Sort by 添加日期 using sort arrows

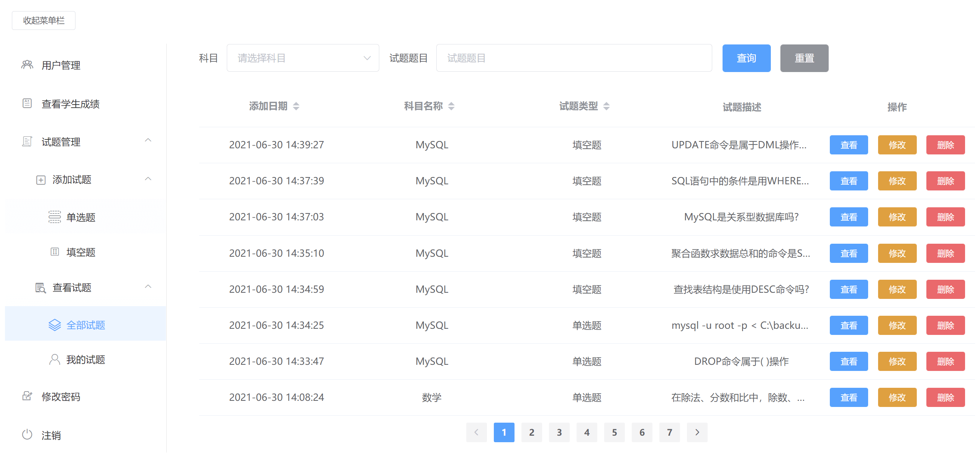pyautogui.click(x=296, y=106)
